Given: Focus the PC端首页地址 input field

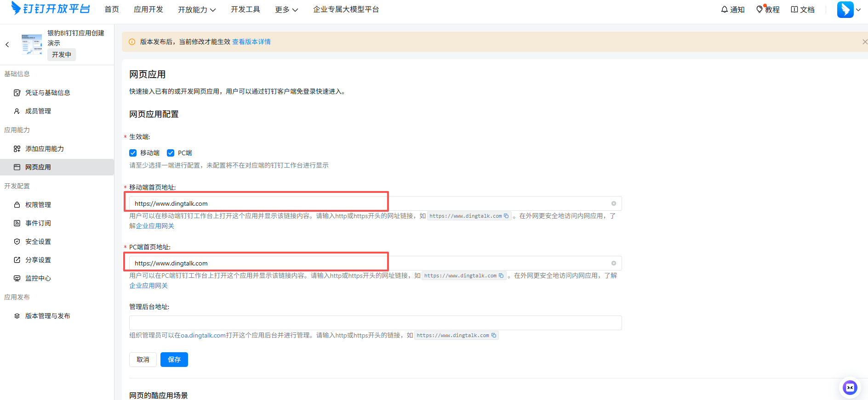Looking at the screenshot, I should pos(375,263).
